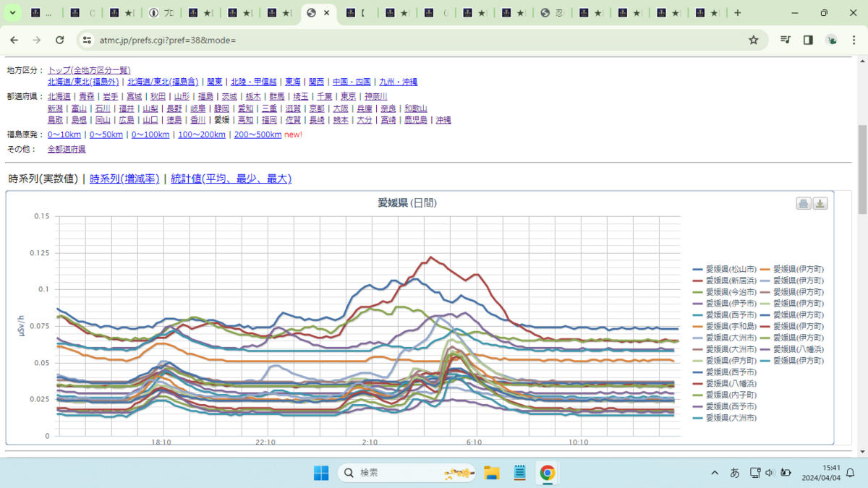View site information icon in address bar
Image resolution: width=868 pixels, height=488 pixels.
click(87, 40)
